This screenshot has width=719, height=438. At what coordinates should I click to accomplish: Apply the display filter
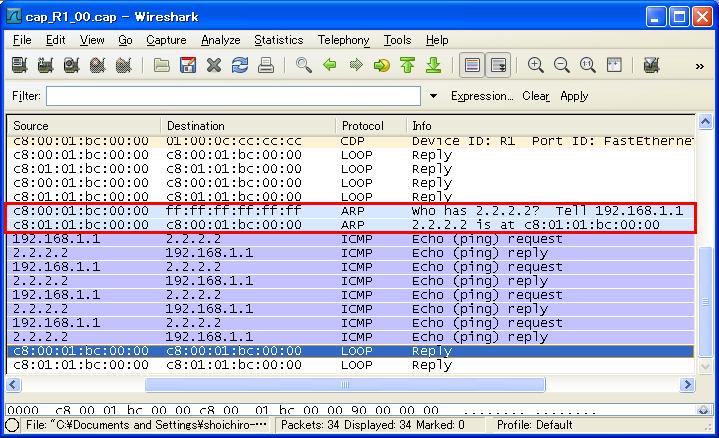click(x=574, y=96)
